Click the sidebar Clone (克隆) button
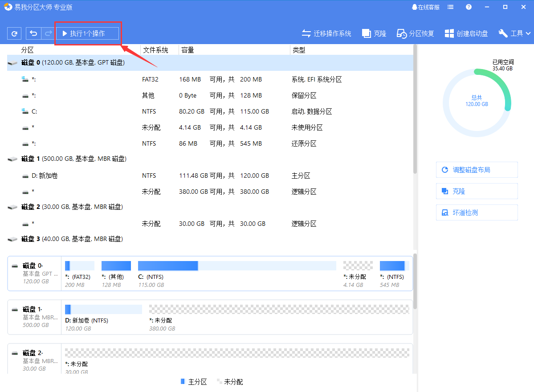The image size is (534, 392). pos(477,191)
